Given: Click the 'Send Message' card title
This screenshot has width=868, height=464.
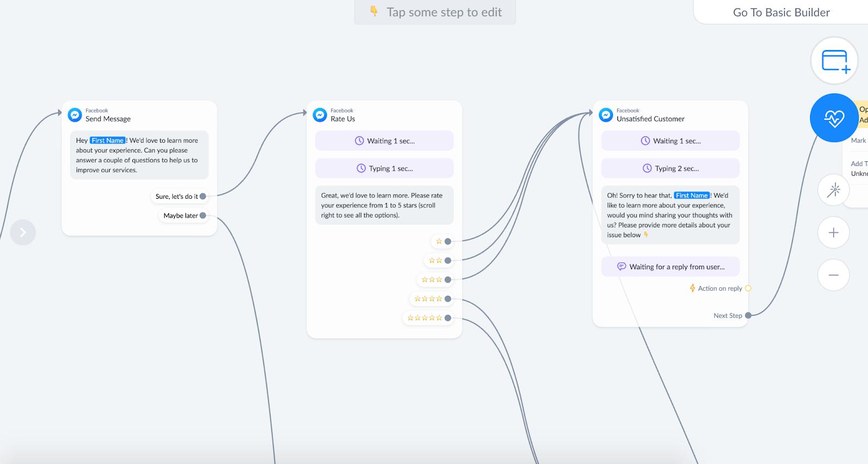Looking at the screenshot, I should [x=108, y=119].
